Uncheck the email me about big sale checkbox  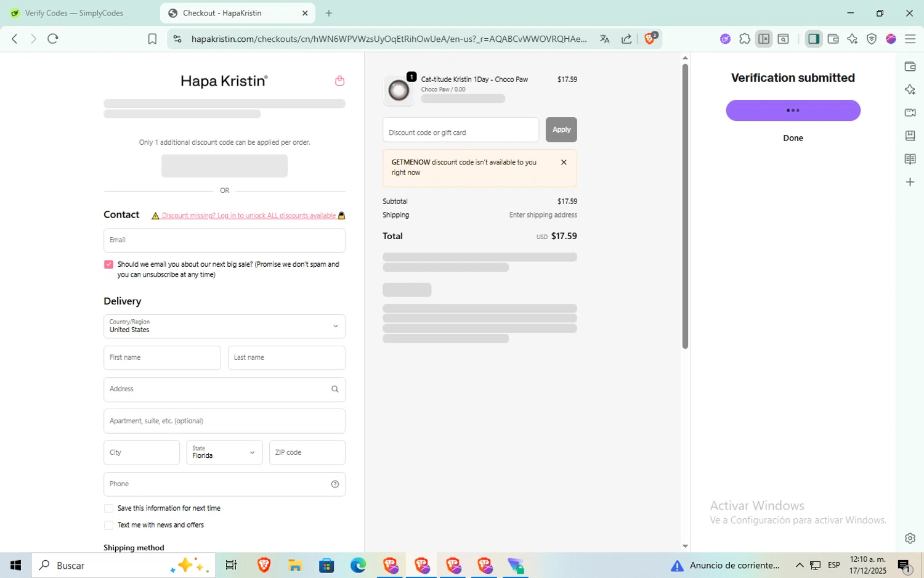coord(109,264)
